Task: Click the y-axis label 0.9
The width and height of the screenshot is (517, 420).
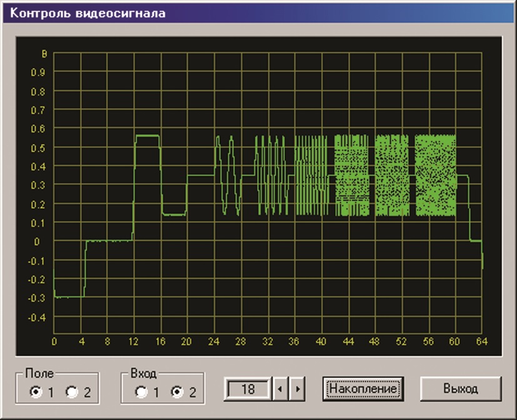Action: click(38, 72)
